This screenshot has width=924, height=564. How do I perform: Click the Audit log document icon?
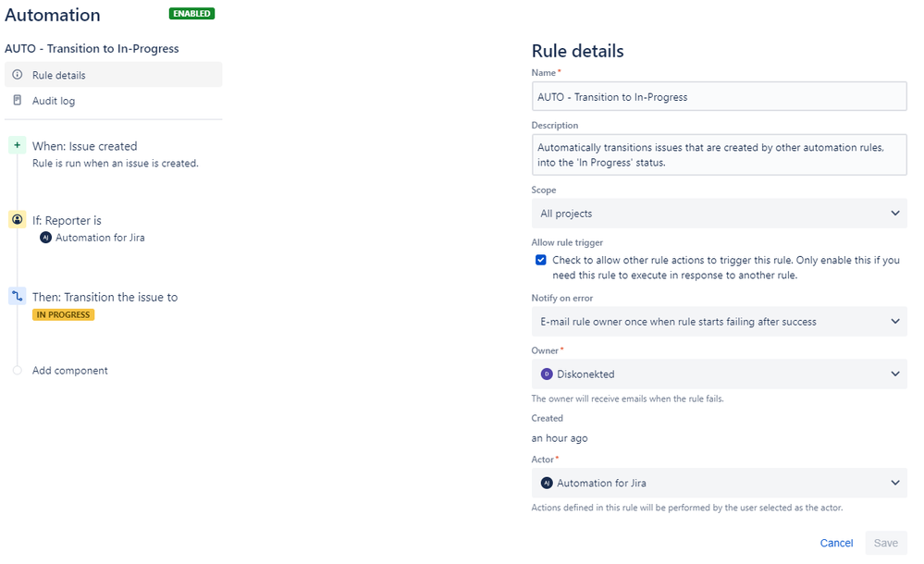point(17,100)
